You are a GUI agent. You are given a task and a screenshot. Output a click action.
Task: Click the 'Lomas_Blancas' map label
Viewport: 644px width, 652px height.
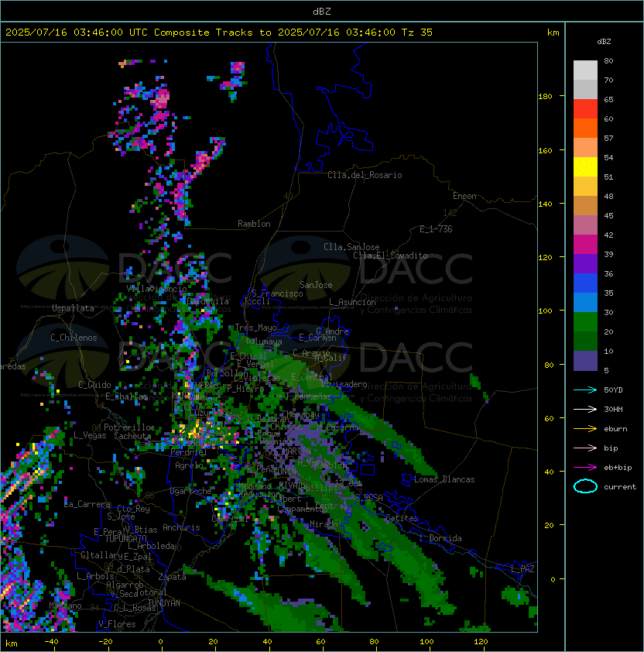444,479
